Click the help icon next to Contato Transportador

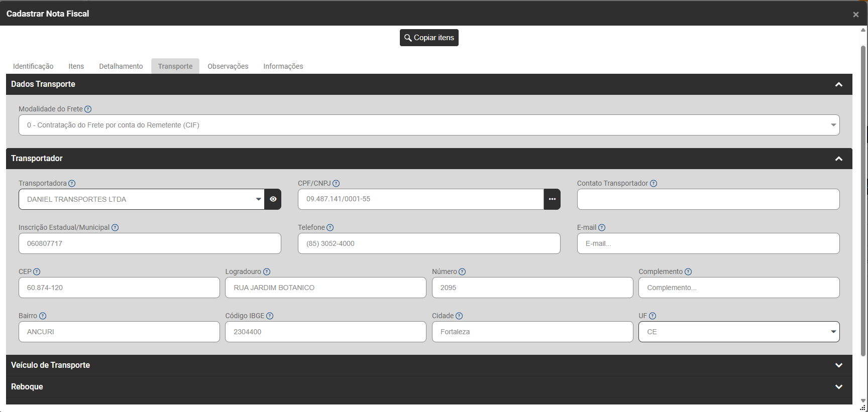coord(654,183)
